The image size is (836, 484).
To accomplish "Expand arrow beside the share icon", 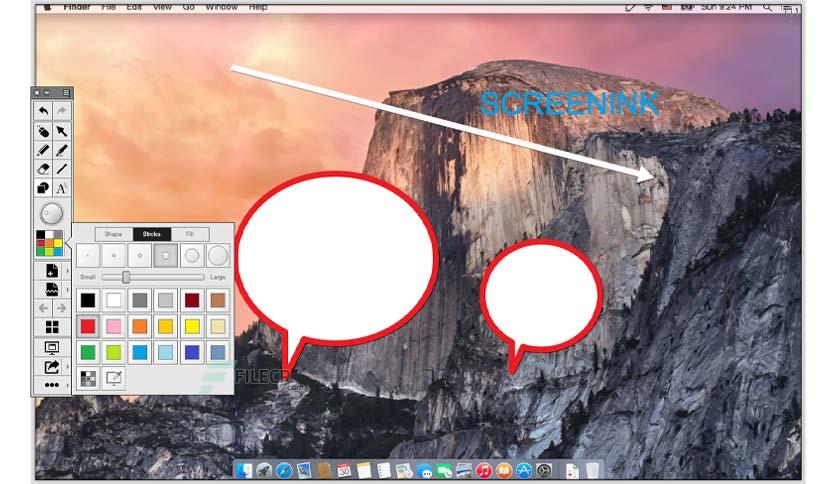I will coord(67,367).
